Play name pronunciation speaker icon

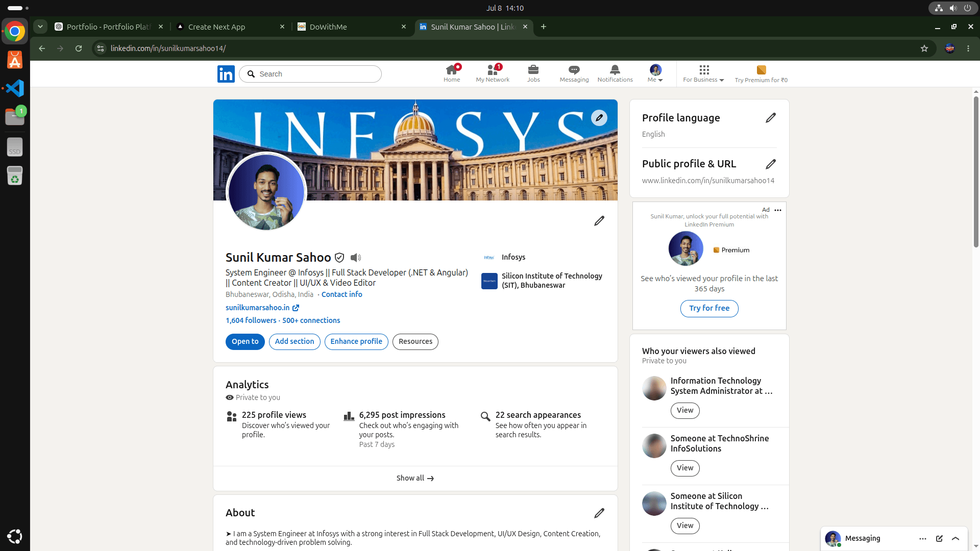point(356,258)
